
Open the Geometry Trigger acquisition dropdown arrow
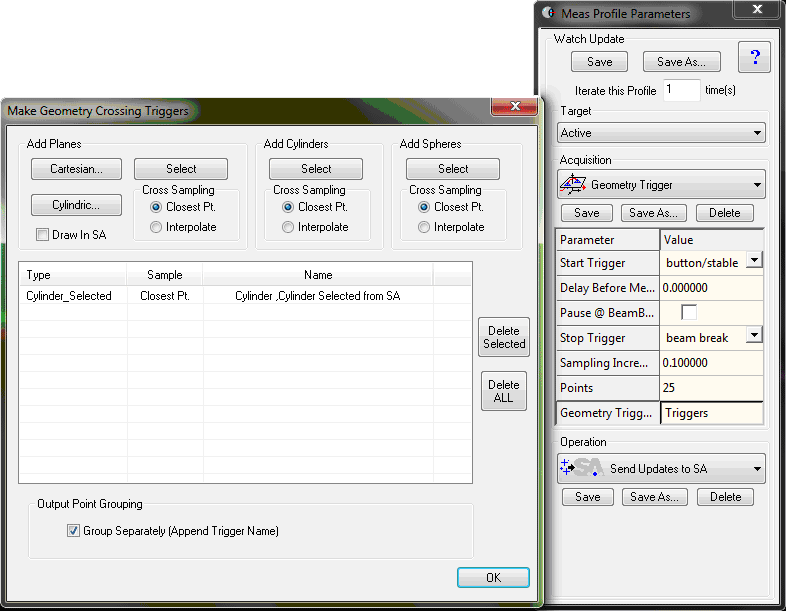tap(756, 185)
